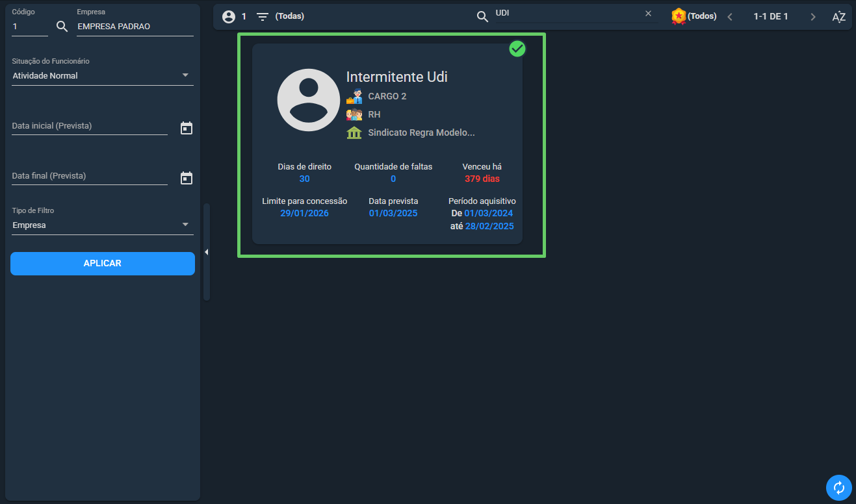The image size is (856, 504).
Task: Click the green check mark on card
Action: click(517, 49)
